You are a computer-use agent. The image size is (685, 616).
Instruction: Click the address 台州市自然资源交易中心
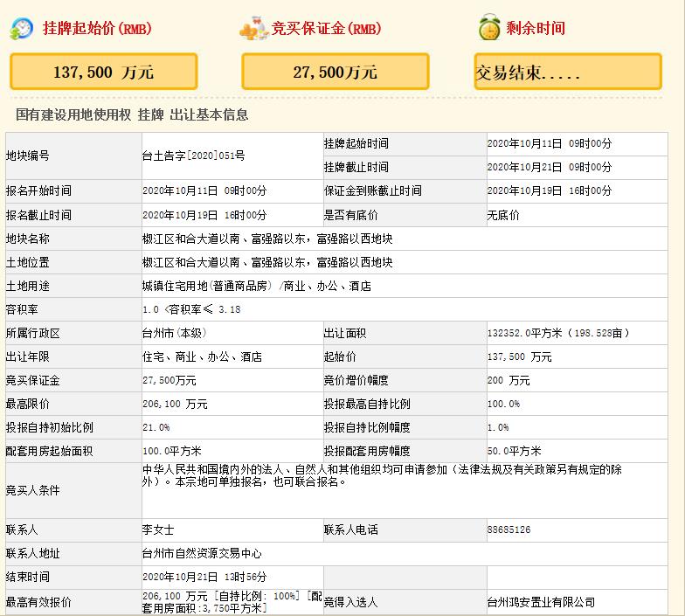pyautogui.click(x=202, y=553)
